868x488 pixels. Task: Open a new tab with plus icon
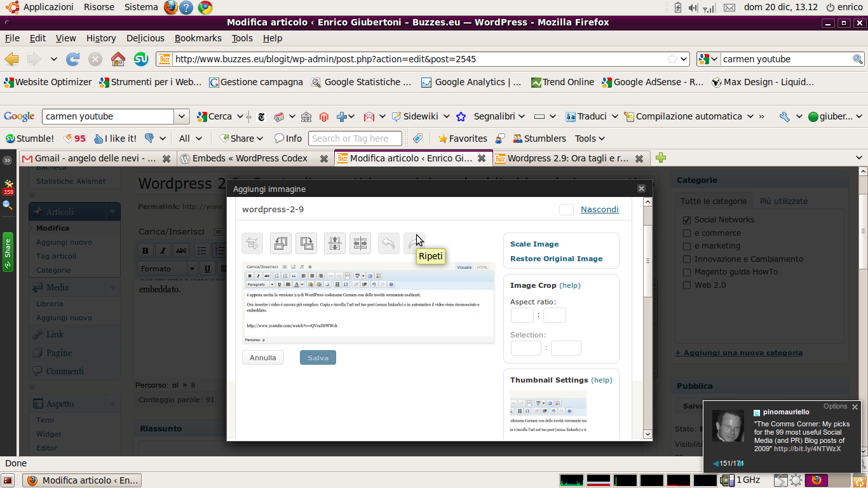tap(661, 158)
